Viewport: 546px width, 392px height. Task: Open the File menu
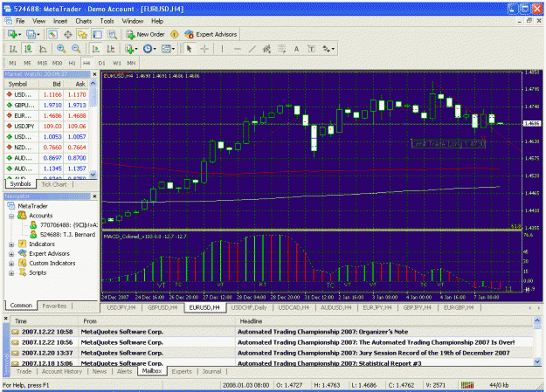pyautogui.click(x=20, y=21)
